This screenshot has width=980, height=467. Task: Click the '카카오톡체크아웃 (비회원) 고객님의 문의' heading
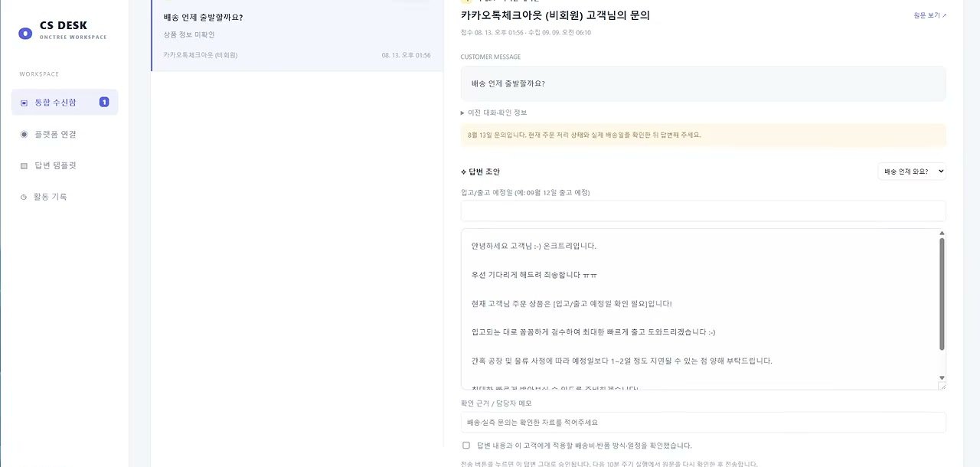click(555, 15)
